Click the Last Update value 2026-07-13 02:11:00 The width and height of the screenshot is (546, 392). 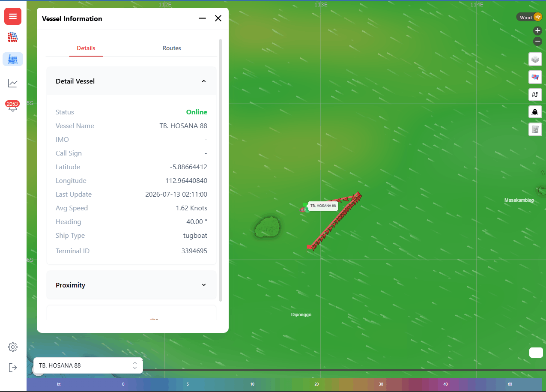176,194
